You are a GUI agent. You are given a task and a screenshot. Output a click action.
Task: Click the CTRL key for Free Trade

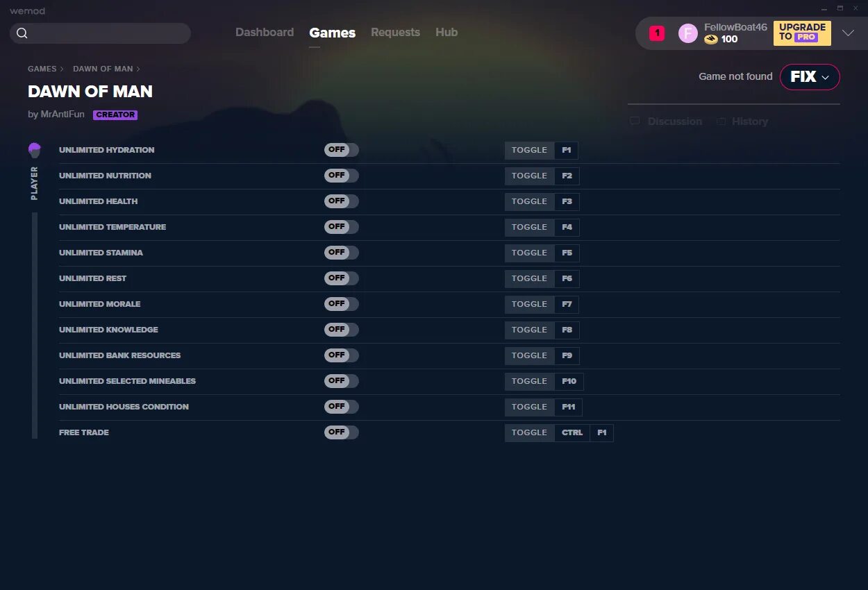tap(572, 432)
